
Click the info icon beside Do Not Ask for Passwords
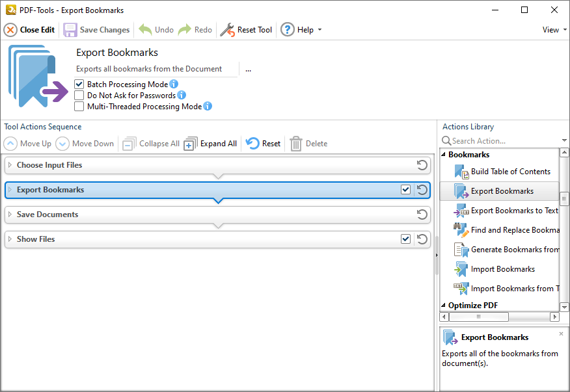pos(182,95)
